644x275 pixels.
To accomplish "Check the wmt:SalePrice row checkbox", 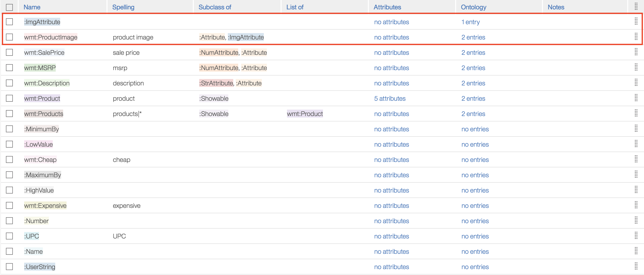I will point(10,52).
